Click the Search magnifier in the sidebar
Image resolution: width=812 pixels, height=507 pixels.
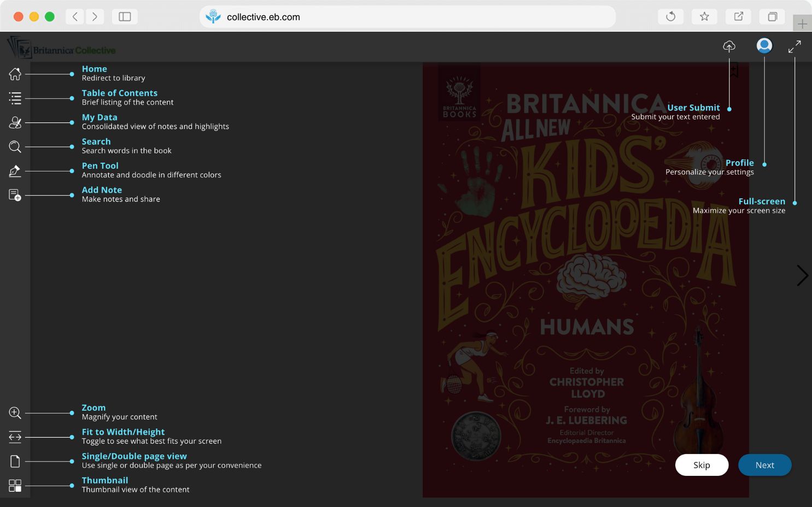[15, 147]
